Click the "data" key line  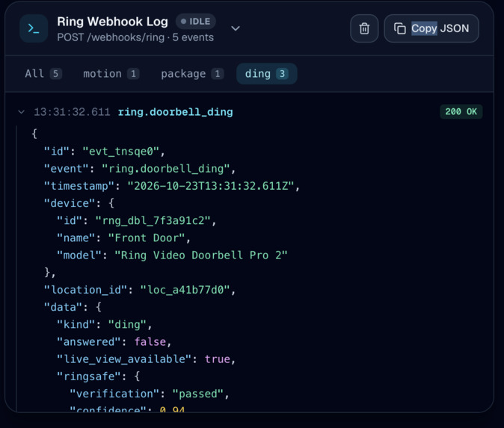(73, 307)
